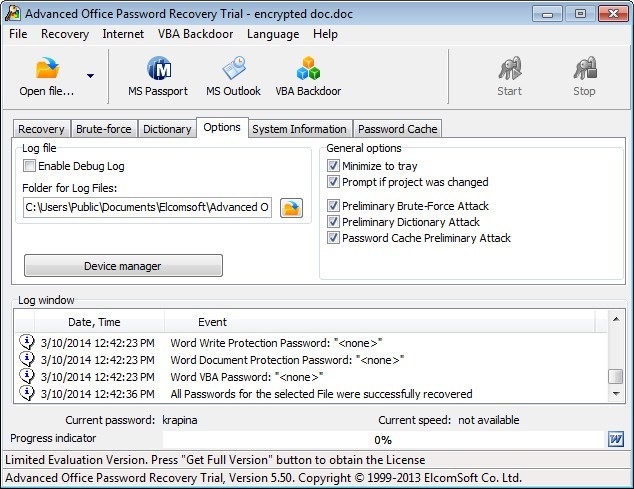Viewport: 634px width, 489px height.
Task: Uncheck Password Cache Preliminary Attack
Action: 333,238
